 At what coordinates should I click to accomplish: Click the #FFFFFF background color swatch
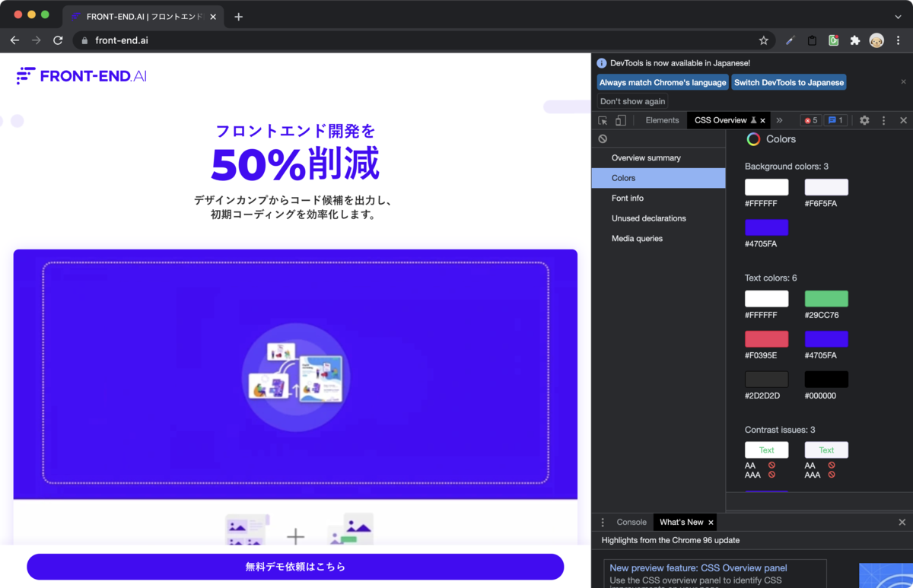coord(766,187)
